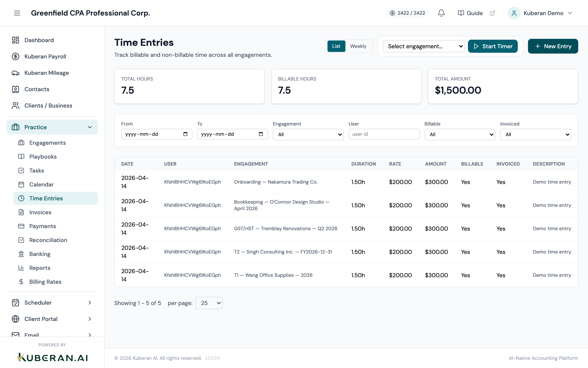Click the To date input field

click(232, 134)
